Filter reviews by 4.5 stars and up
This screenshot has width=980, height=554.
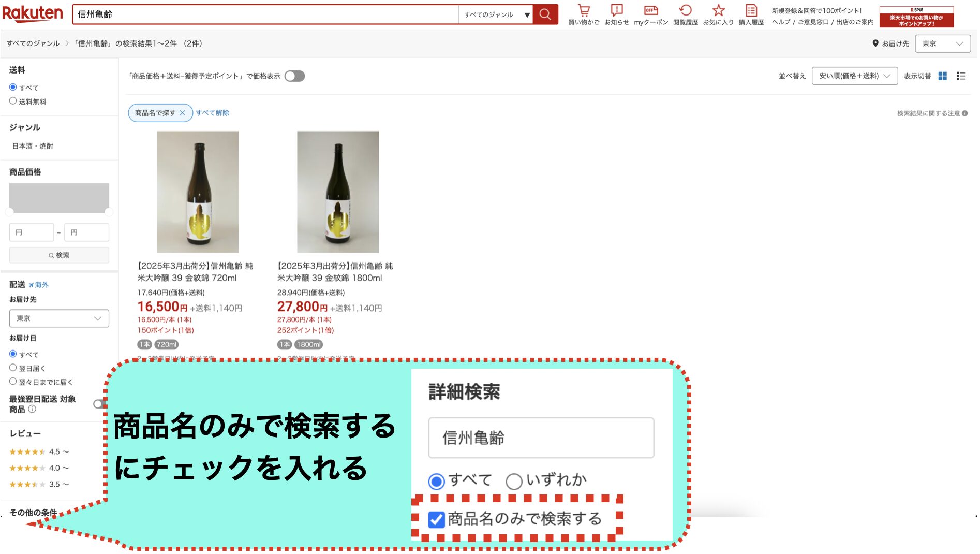coord(39,452)
